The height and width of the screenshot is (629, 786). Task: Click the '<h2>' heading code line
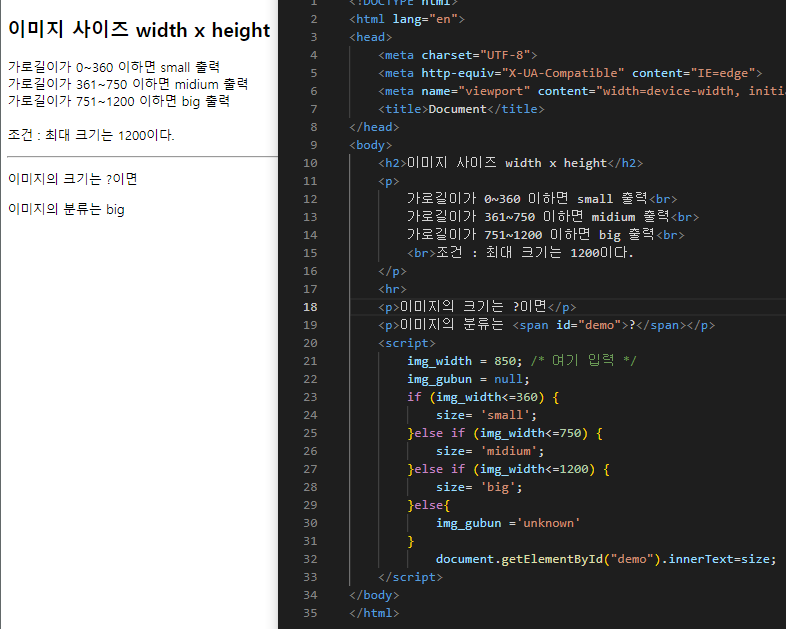[x=510, y=163]
